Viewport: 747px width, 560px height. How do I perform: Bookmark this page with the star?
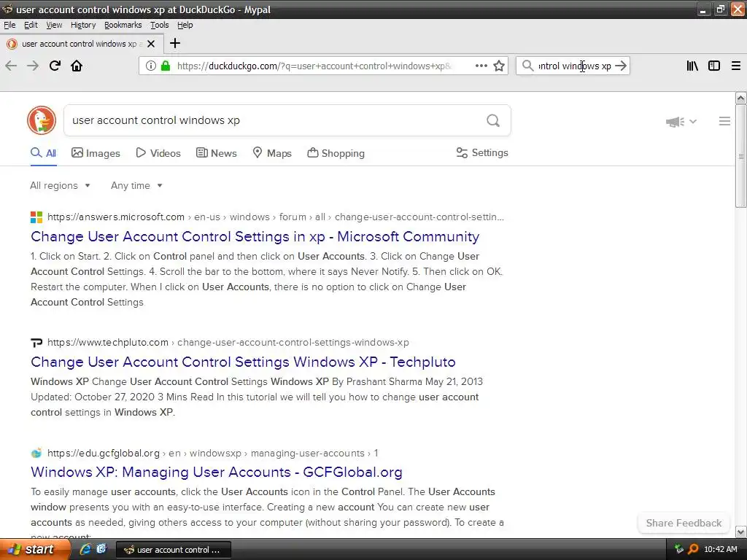click(499, 66)
